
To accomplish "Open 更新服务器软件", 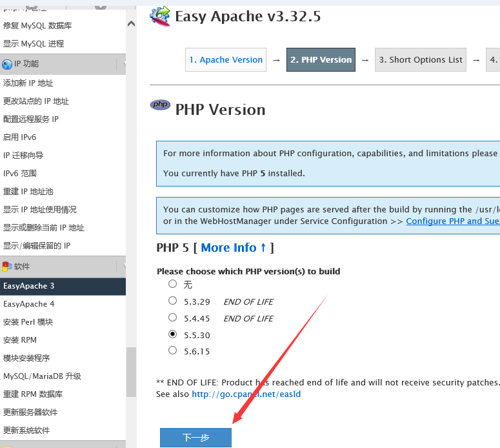I will (30, 412).
